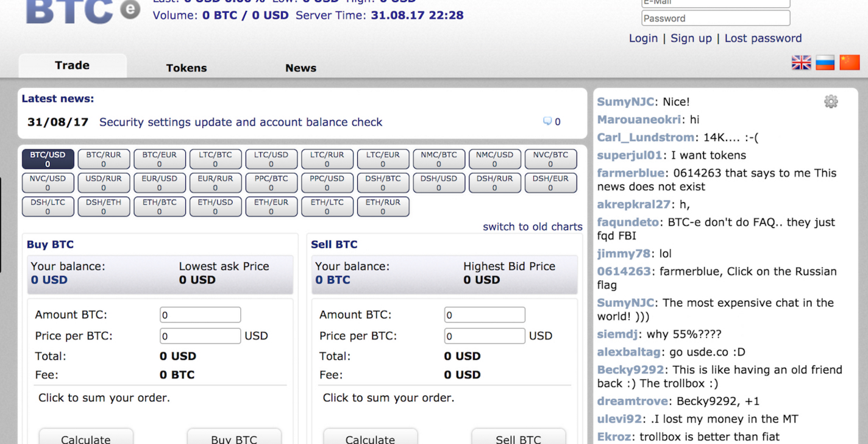Select the BTC/EUR pair
The width and height of the screenshot is (868, 444).
(x=160, y=159)
